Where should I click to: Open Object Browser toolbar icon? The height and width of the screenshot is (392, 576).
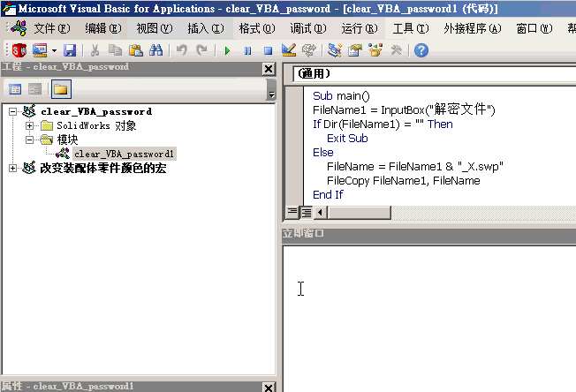click(375, 50)
